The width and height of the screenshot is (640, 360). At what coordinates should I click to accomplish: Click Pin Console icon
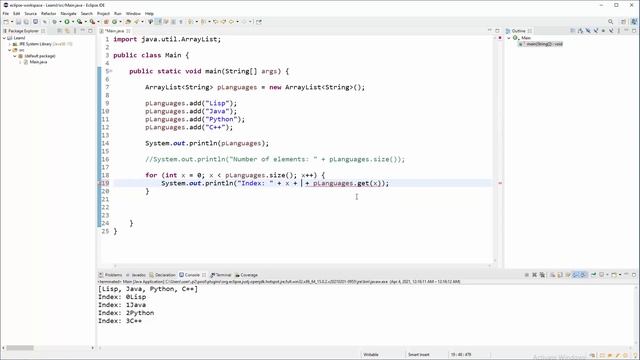(593, 275)
